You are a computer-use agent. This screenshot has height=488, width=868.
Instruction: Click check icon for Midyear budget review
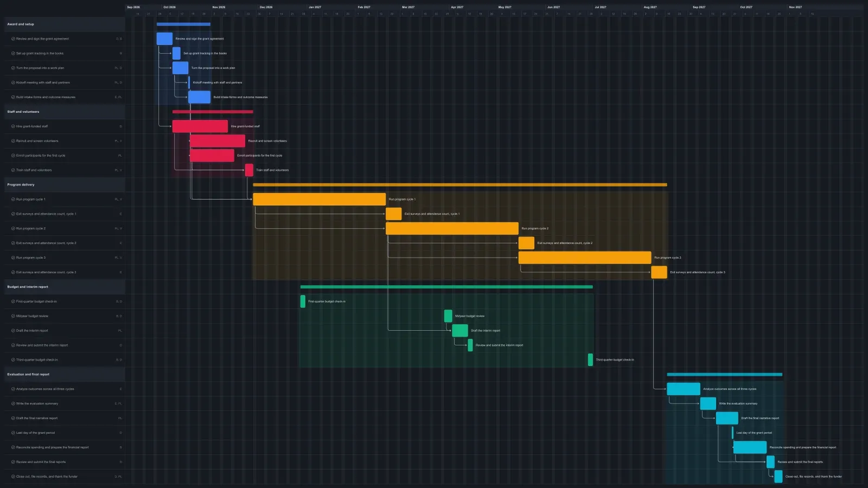coord(13,316)
